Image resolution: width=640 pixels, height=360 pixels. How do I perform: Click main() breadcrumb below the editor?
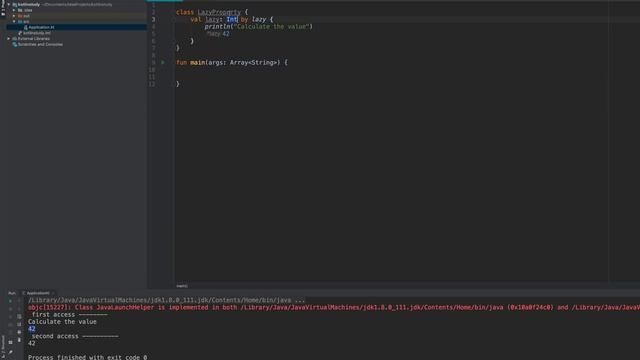(182, 286)
